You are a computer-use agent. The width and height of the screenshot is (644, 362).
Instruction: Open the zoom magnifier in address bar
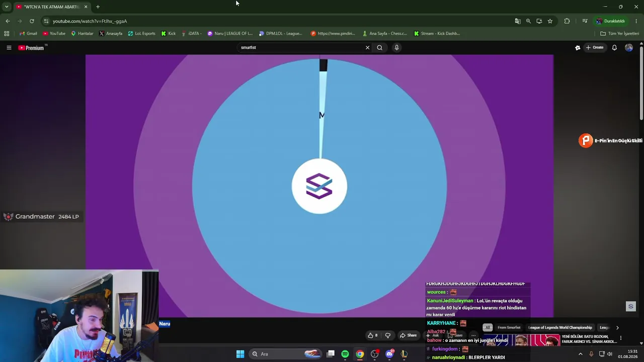tap(528, 21)
